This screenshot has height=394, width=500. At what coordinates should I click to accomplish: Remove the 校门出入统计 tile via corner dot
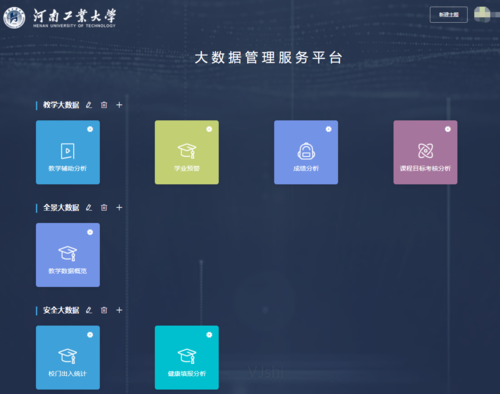(90, 335)
